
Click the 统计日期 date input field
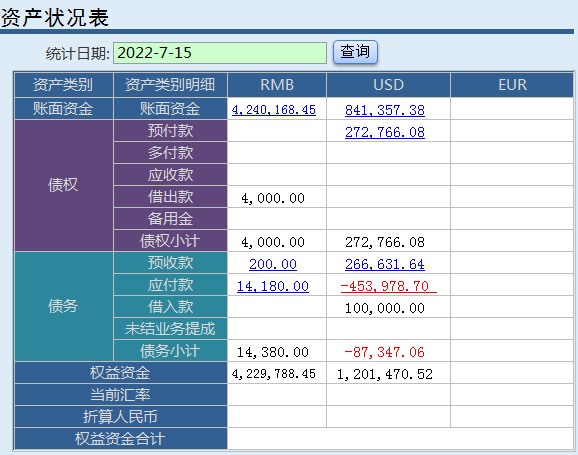click(x=220, y=53)
